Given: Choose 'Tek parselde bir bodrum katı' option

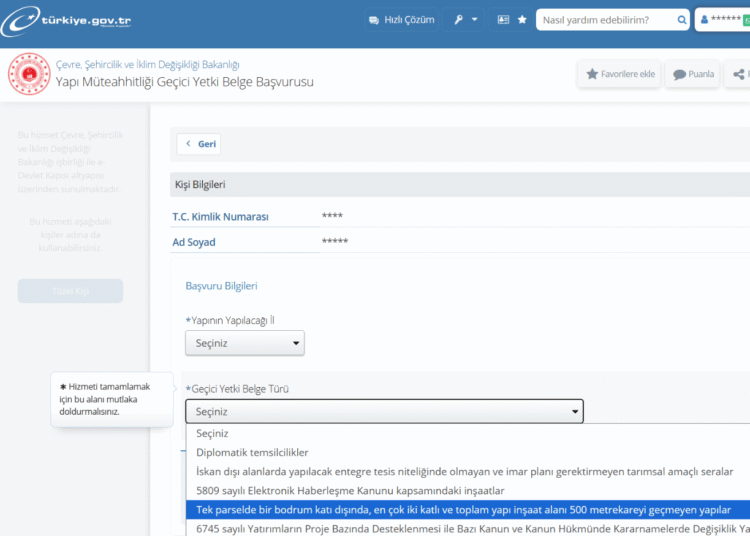Looking at the screenshot, I should [x=468, y=510].
